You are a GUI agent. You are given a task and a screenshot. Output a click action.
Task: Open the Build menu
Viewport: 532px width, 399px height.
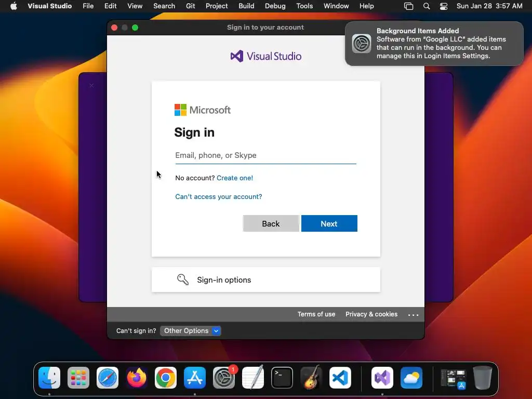(246, 6)
